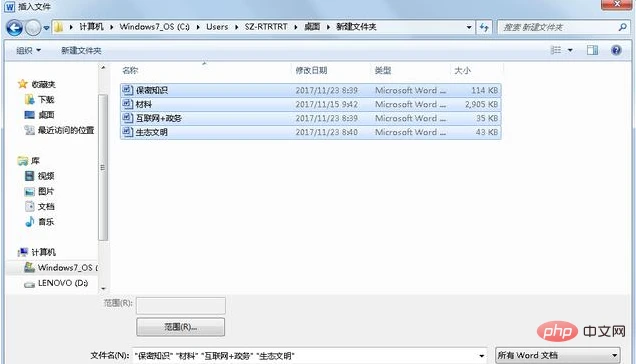Click the 范围(R) text input field
636x364 pixels.
tap(181, 305)
